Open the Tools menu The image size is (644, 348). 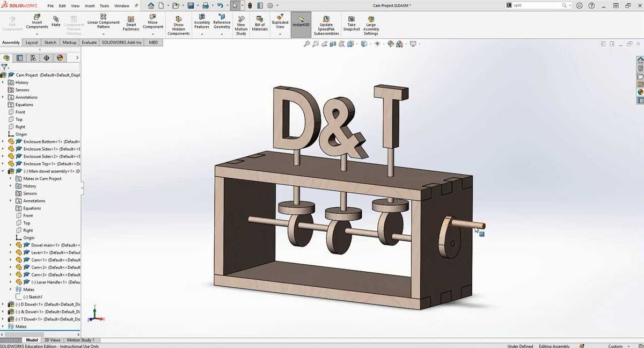coord(104,5)
